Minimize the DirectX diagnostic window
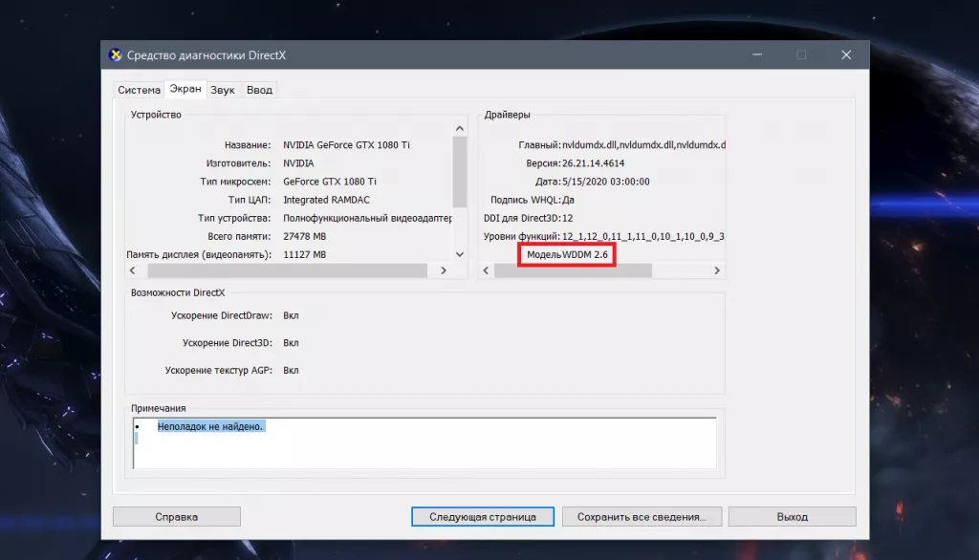This screenshot has width=979, height=560. tap(755, 55)
